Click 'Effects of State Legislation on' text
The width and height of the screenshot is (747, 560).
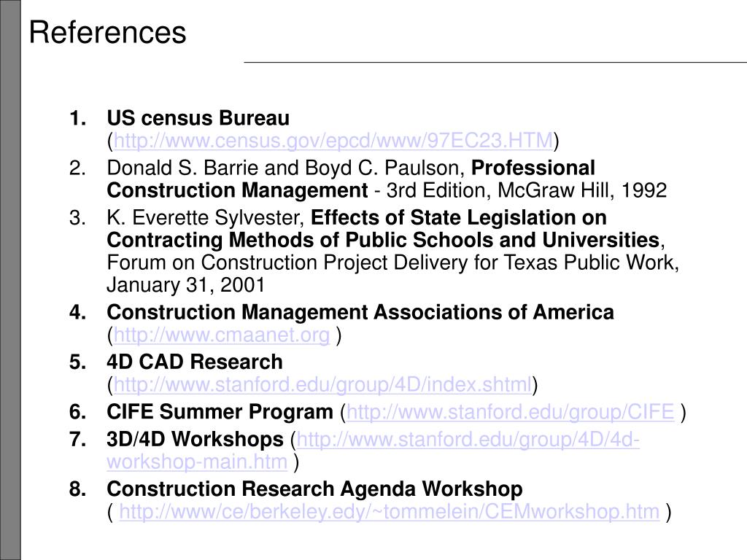click(x=459, y=217)
